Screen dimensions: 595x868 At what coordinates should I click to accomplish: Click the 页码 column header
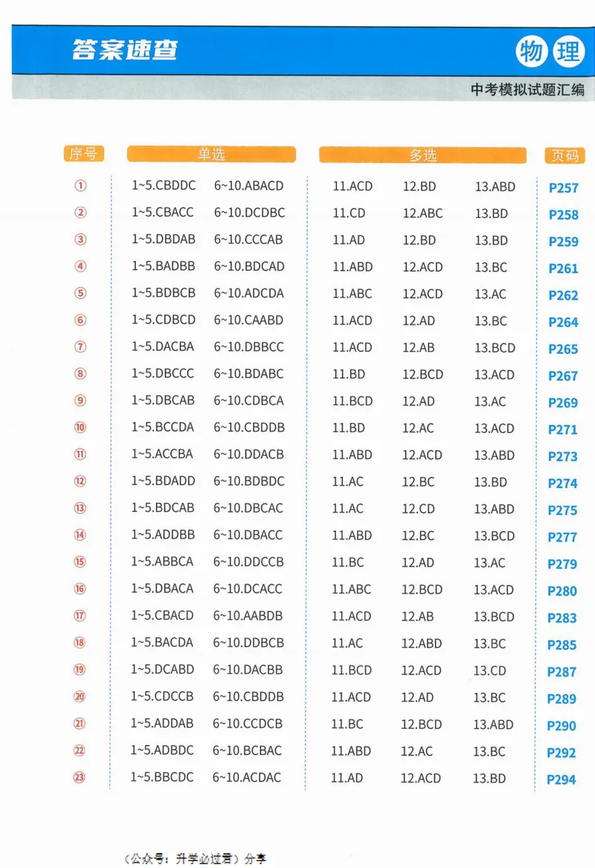point(565,155)
